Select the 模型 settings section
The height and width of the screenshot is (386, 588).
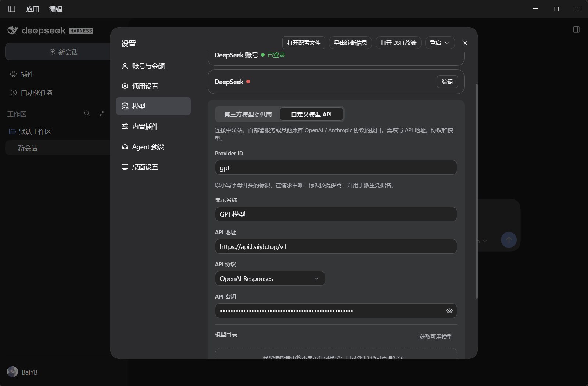coord(153,106)
